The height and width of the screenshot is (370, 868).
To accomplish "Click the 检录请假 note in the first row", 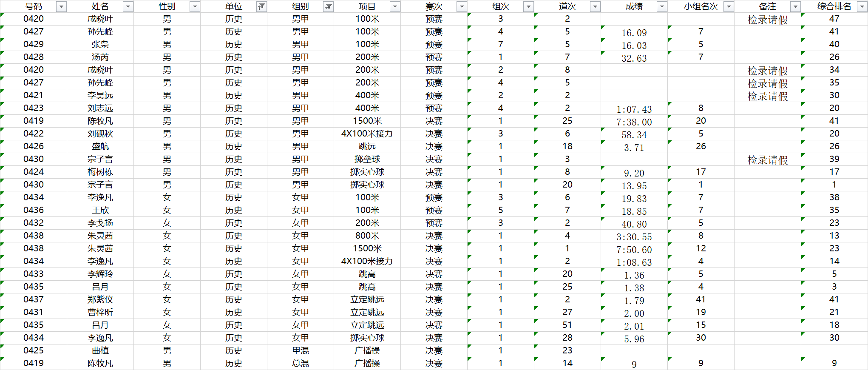I will pyautogui.click(x=767, y=20).
